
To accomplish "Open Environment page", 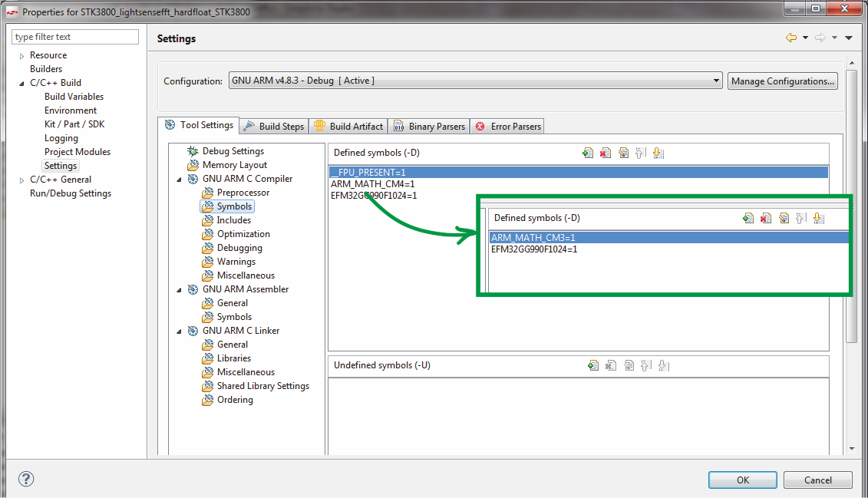I will (x=71, y=110).
